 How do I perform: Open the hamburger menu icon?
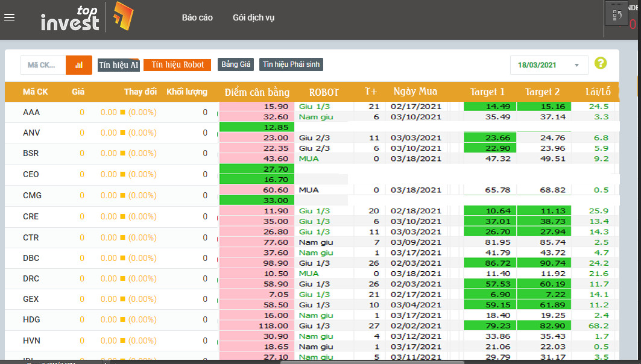pos(9,17)
